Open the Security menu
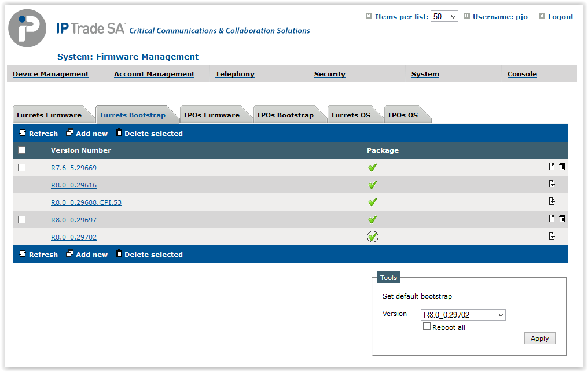 (330, 74)
